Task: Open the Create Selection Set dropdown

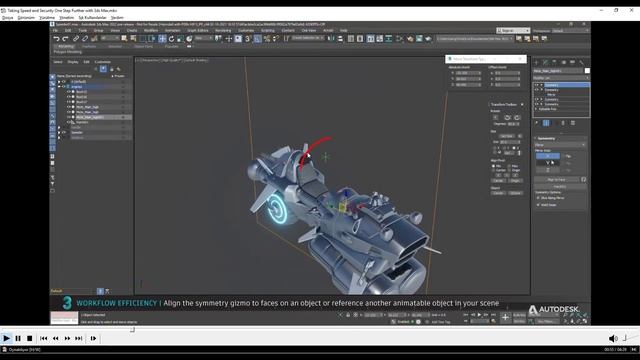Action: point(308,38)
